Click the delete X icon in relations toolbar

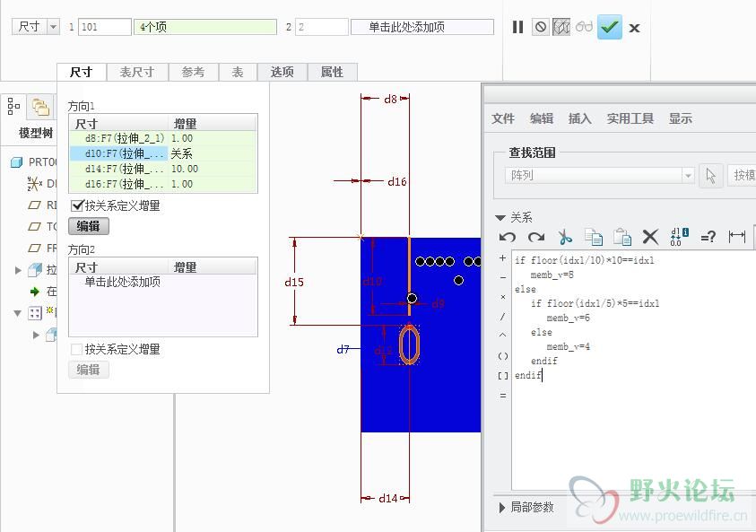coord(650,237)
